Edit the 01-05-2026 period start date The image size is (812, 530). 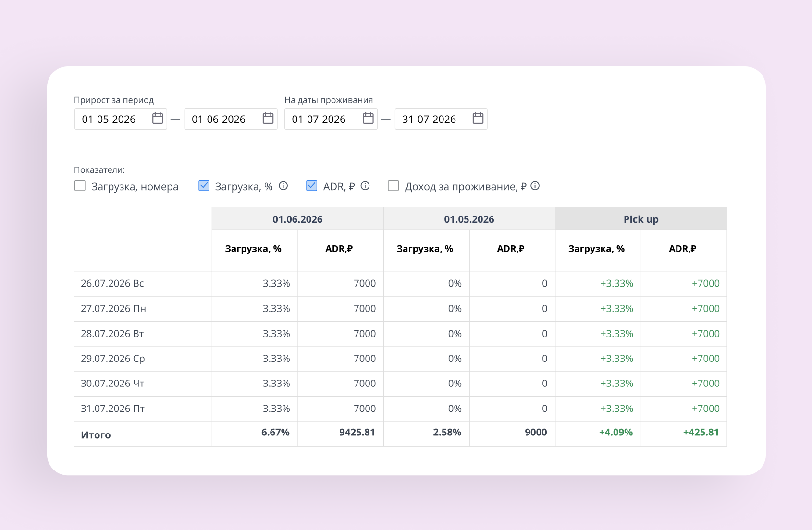pos(121,119)
